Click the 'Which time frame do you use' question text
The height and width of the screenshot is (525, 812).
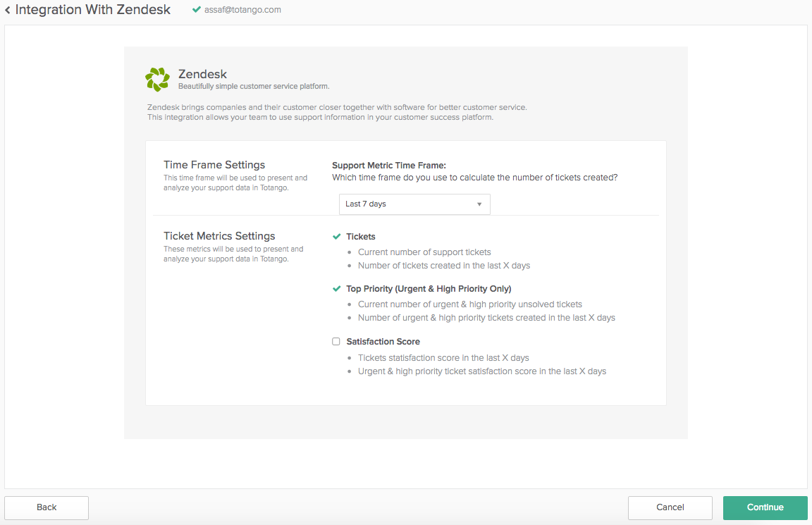[475, 178]
